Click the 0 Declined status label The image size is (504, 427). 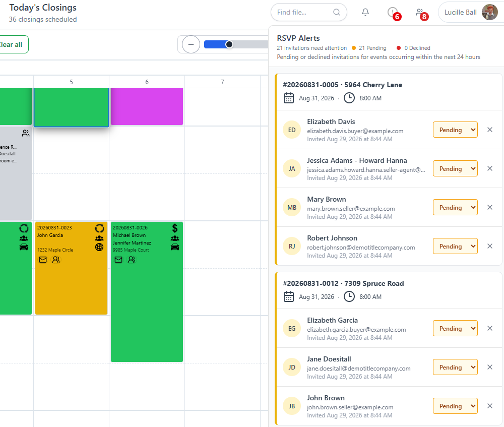point(417,48)
